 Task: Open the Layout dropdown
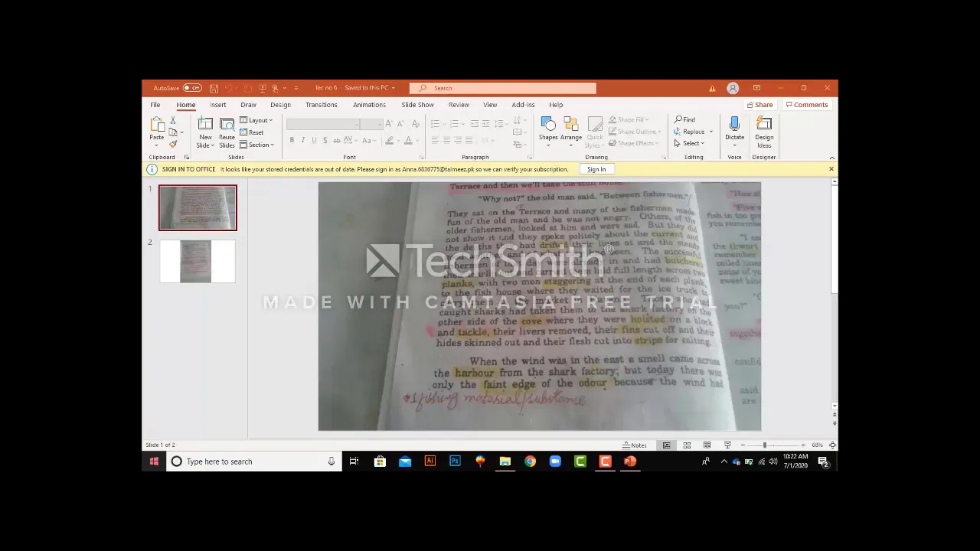[256, 120]
